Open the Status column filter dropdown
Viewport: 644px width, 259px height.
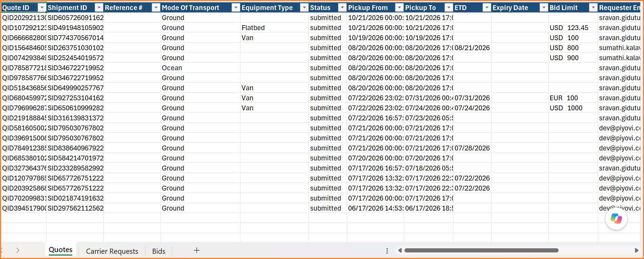coord(342,8)
